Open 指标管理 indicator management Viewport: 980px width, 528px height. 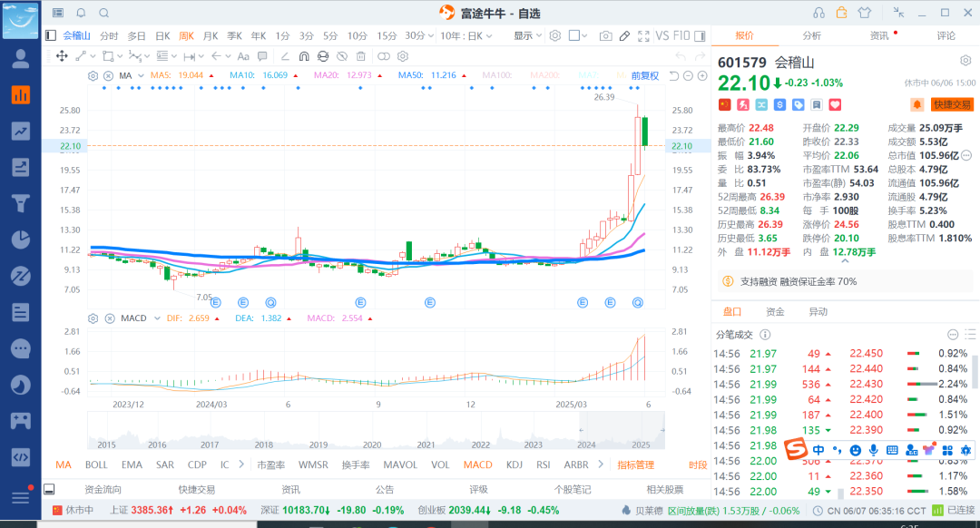(x=635, y=464)
